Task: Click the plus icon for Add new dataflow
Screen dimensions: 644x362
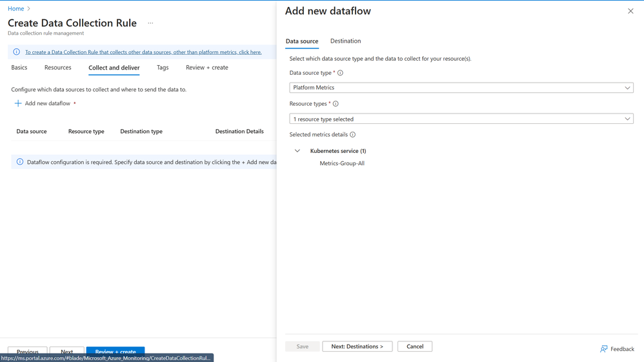Action: [x=17, y=103]
